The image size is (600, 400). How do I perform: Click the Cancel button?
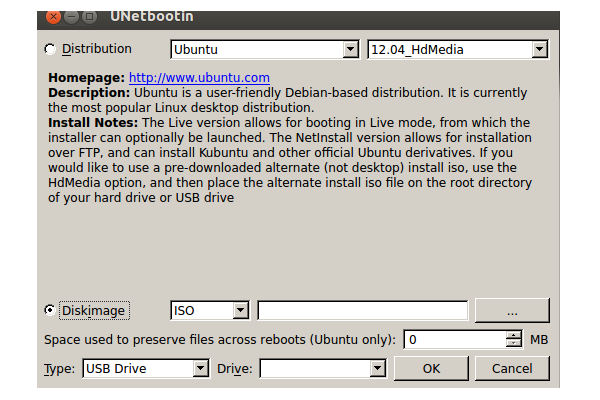(x=512, y=368)
